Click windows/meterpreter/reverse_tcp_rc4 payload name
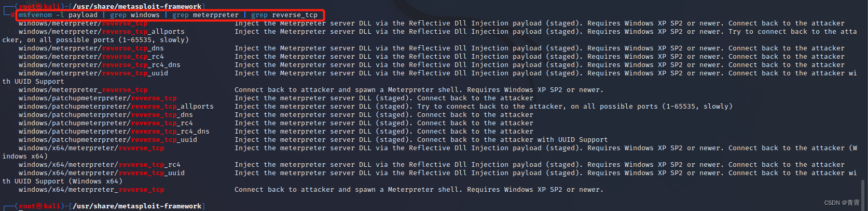The width and height of the screenshot is (868, 211). [91, 57]
